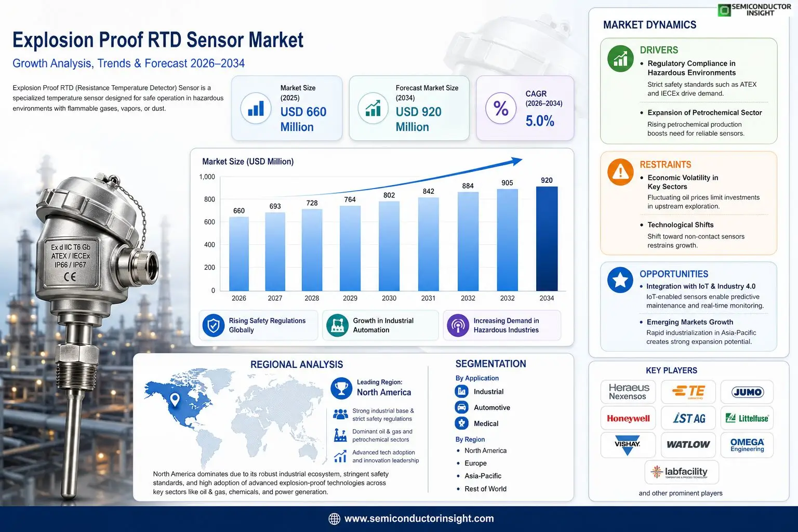
Task: Click the USD 920 Million value
Action: pos(419,119)
